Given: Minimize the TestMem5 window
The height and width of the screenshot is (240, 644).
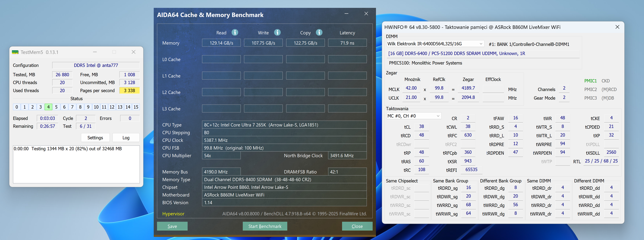Looking at the screenshot, I should (x=95, y=52).
